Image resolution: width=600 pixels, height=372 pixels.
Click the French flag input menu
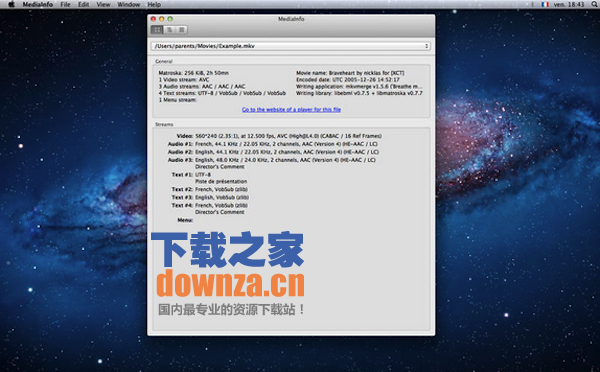click(x=545, y=4)
